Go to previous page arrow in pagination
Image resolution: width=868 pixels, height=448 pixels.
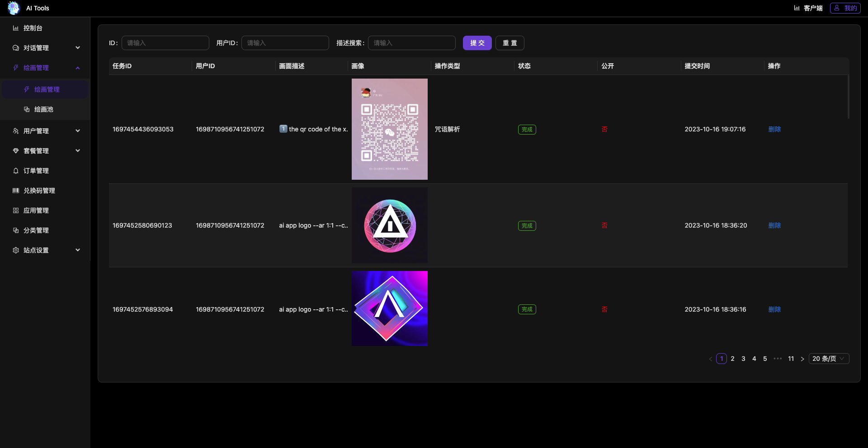[x=711, y=359]
